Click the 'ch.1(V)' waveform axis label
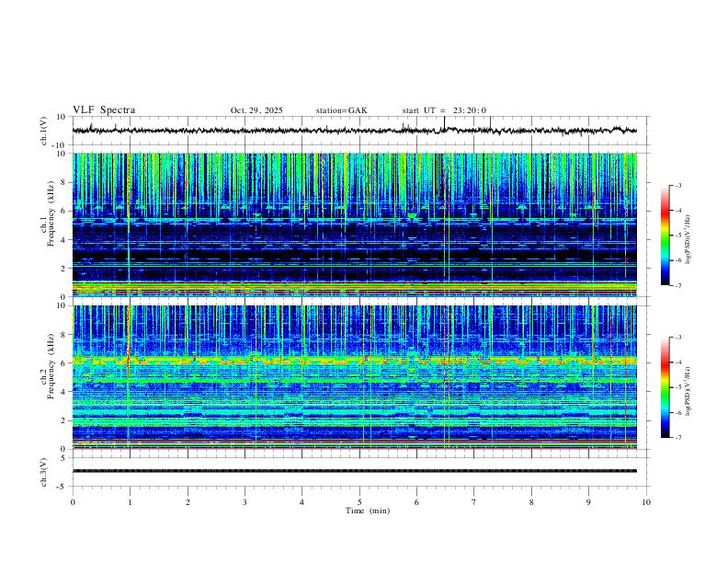Viewport: 728px width, 563px height. coord(44,131)
